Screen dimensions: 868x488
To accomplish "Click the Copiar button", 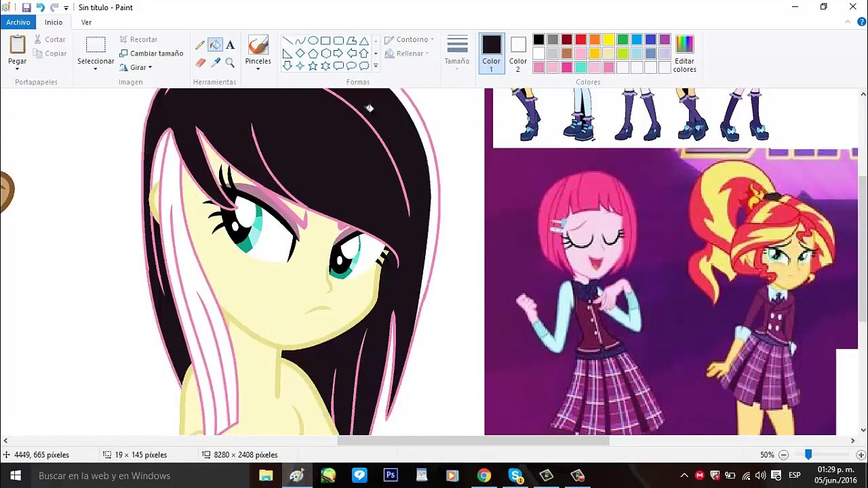I will click(x=50, y=54).
